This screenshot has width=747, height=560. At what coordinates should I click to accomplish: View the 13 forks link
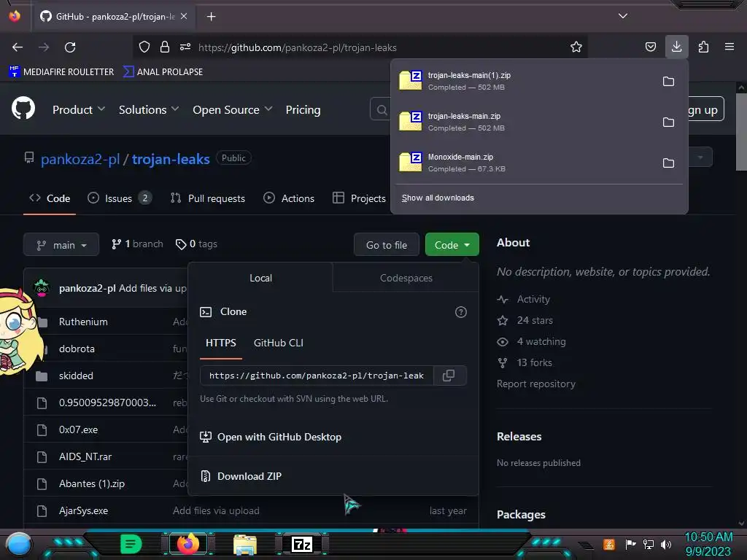[x=525, y=363]
